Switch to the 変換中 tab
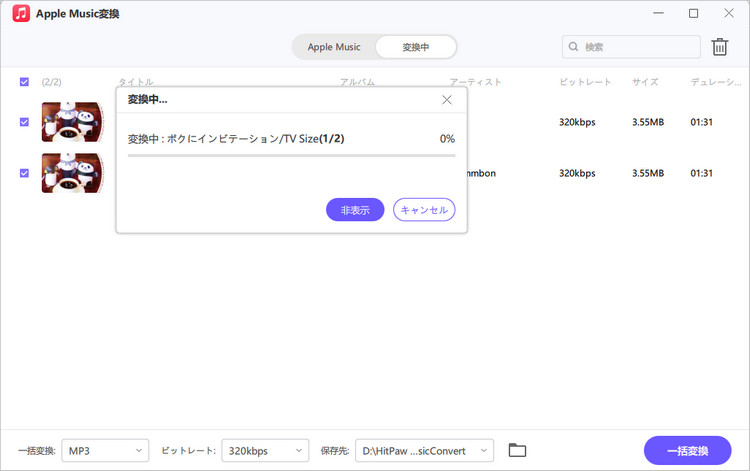Screen dimensions: 750x471 [416, 47]
